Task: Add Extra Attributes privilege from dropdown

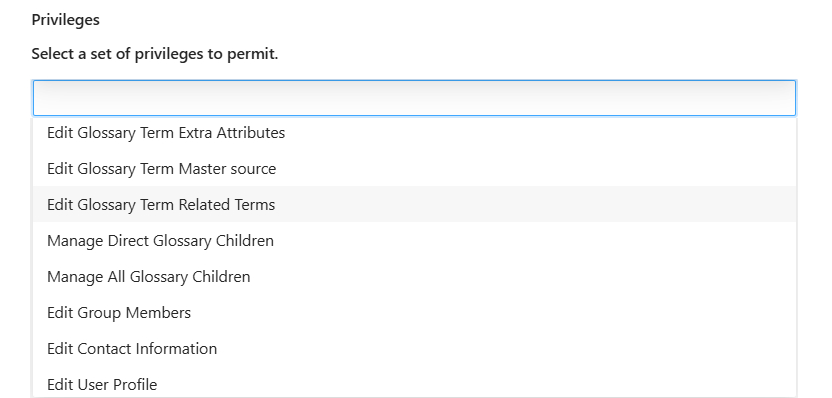Action: [x=414, y=133]
